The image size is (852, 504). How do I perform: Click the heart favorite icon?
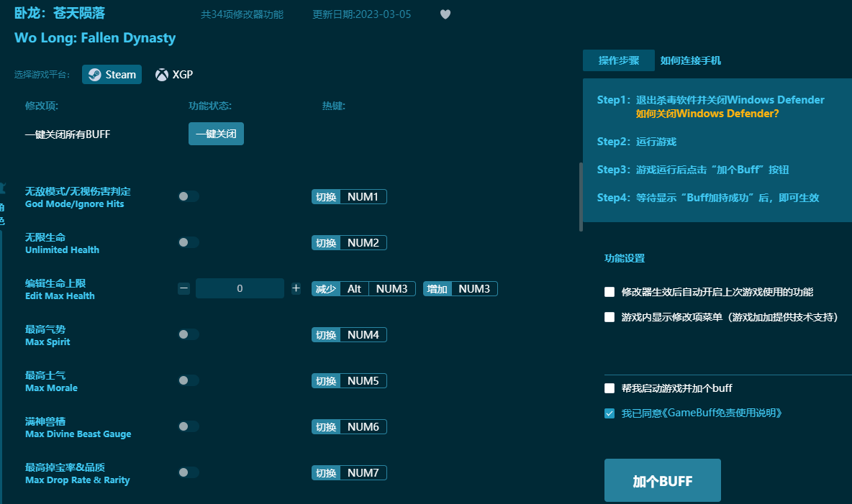[x=445, y=14]
